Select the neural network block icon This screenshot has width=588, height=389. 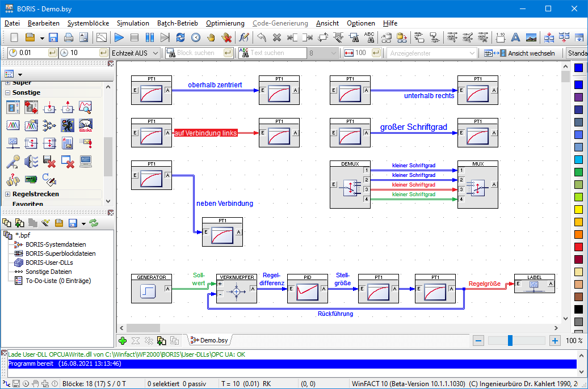(49, 125)
